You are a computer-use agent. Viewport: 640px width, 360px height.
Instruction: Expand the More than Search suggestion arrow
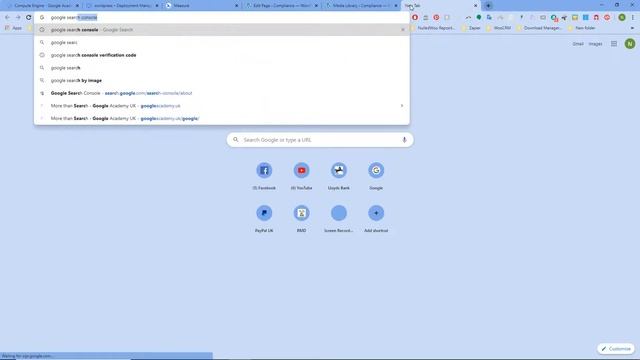(402, 106)
